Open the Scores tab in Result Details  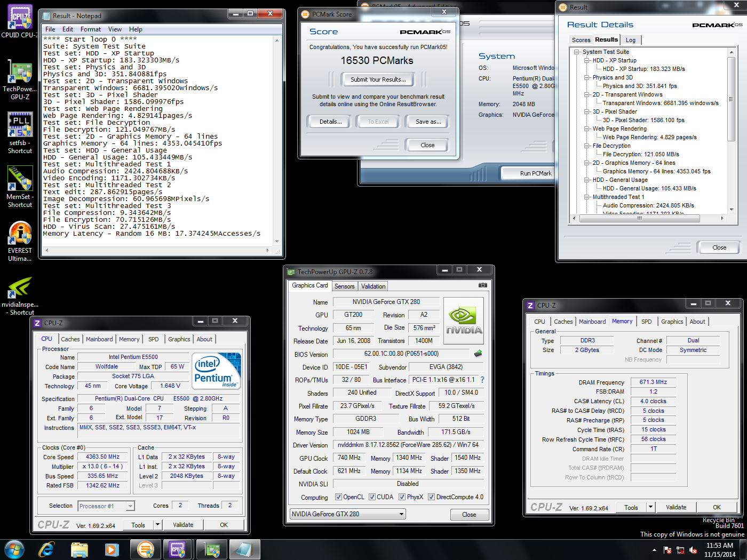click(x=581, y=40)
